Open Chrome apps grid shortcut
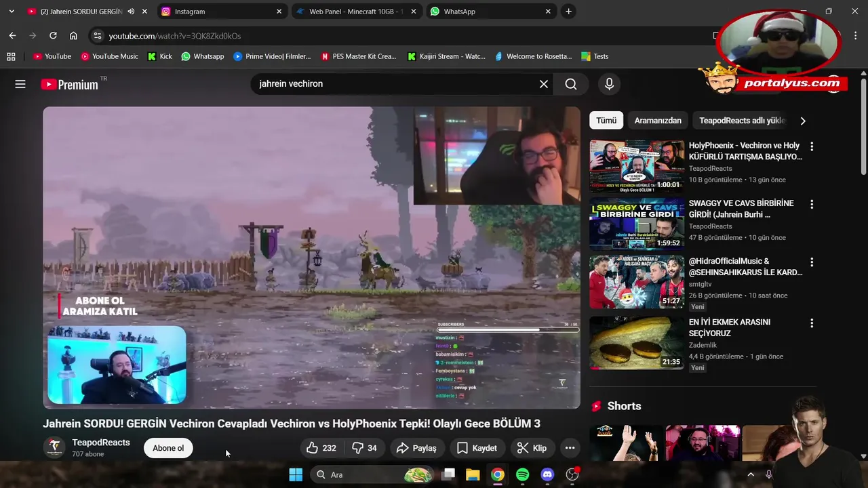 pyautogui.click(x=11, y=56)
